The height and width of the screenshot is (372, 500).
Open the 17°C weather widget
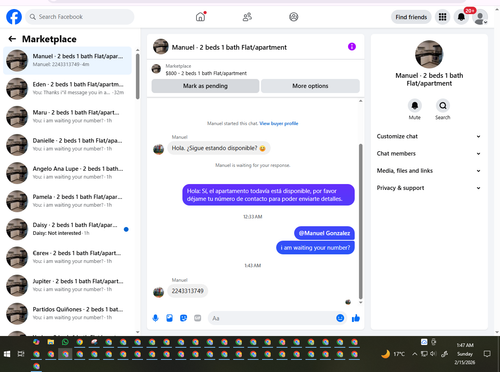[393, 354]
